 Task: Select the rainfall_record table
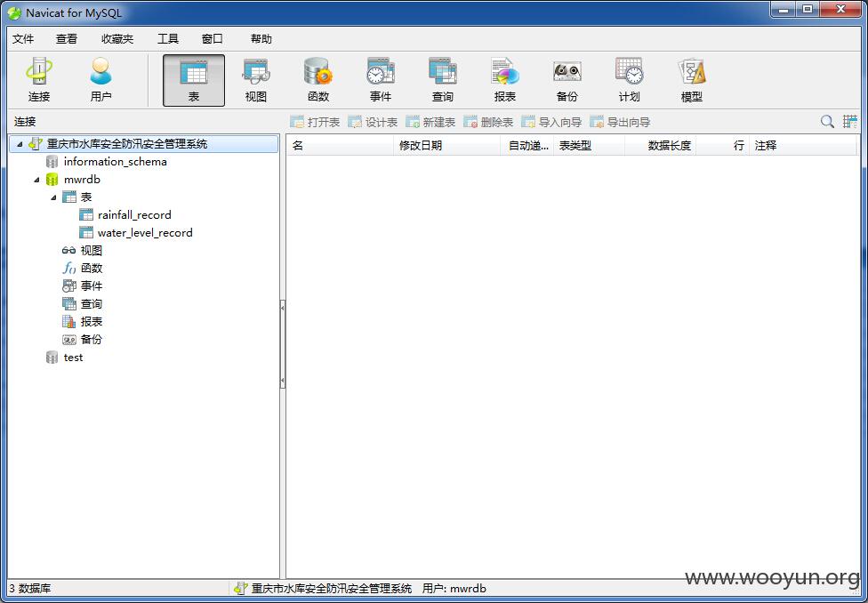(134, 215)
